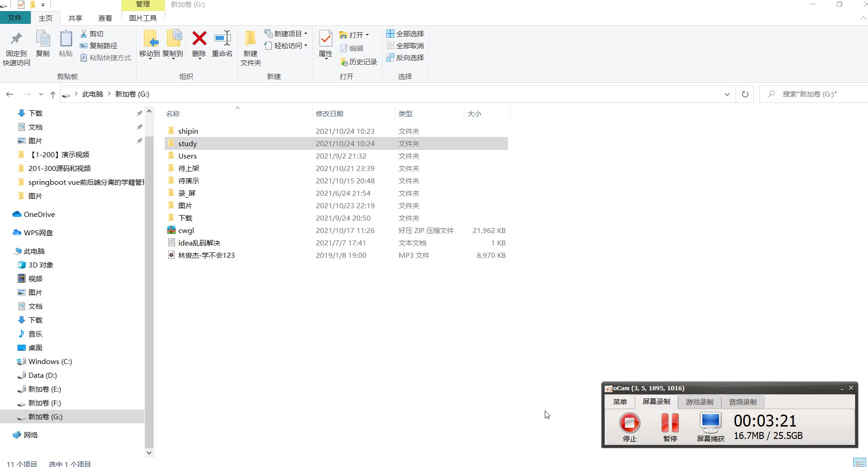Expand the Open button dropdown
This screenshot has height=467, width=868.
point(367,35)
